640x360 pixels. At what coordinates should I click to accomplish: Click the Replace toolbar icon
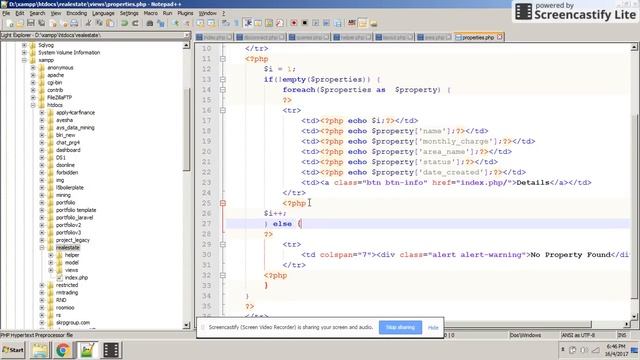pyautogui.click(x=160, y=23)
